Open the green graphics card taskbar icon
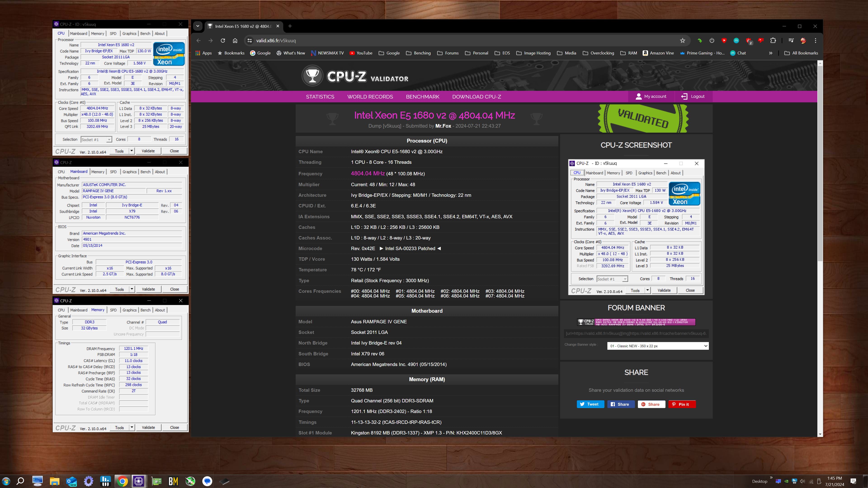Screen dimensions: 868x488 156,481
